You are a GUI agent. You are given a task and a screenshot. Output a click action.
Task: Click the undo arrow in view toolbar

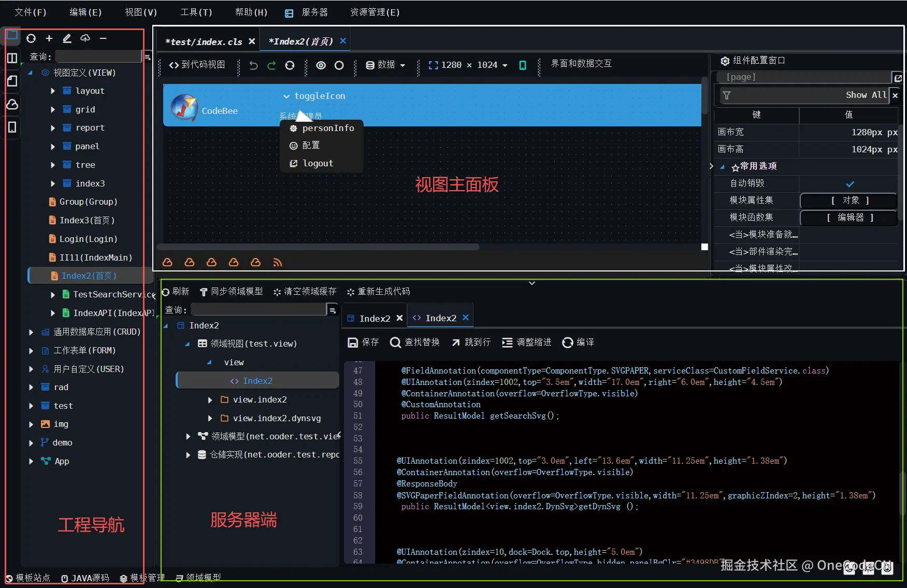pos(253,65)
